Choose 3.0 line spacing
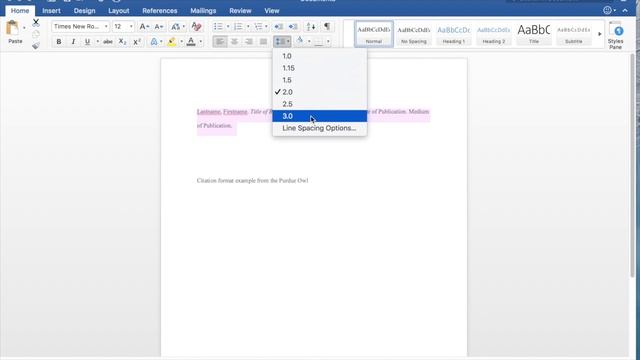 click(x=320, y=116)
